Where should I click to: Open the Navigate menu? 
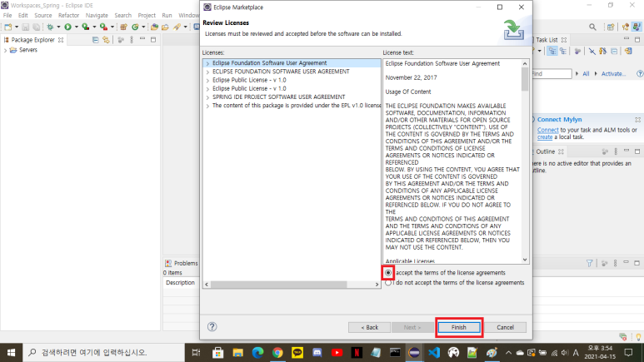click(97, 15)
